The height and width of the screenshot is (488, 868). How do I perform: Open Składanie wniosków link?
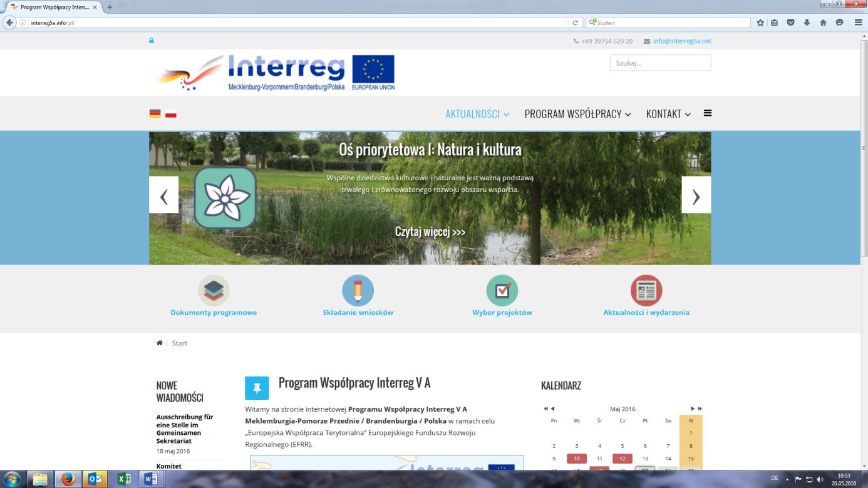pyautogui.click(x=358, y=312)
